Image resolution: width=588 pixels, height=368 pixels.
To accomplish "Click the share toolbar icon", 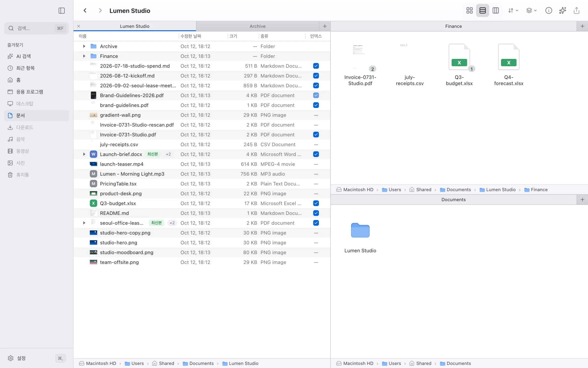I will point(576,11).
